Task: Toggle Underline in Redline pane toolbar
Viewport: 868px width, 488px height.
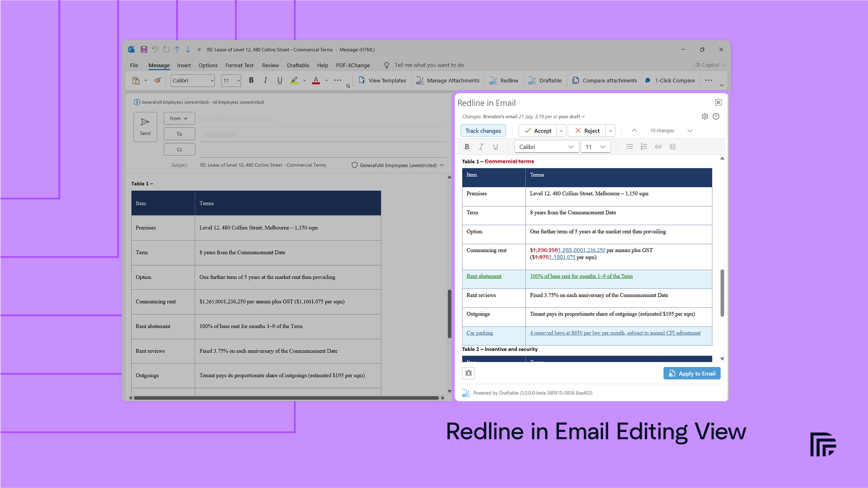Action: (x=495, y=147)
